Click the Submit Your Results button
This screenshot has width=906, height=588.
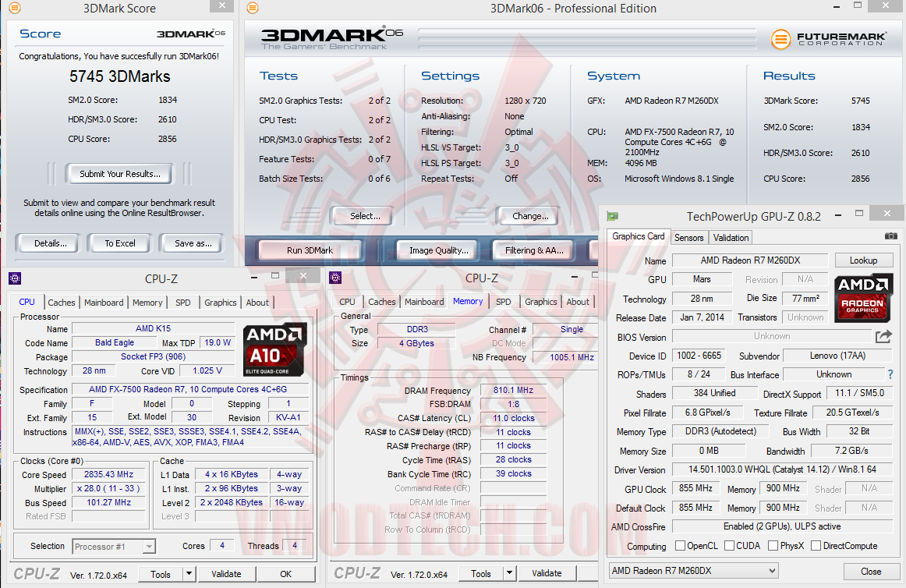pyautogui.click(x=119, y=173)
